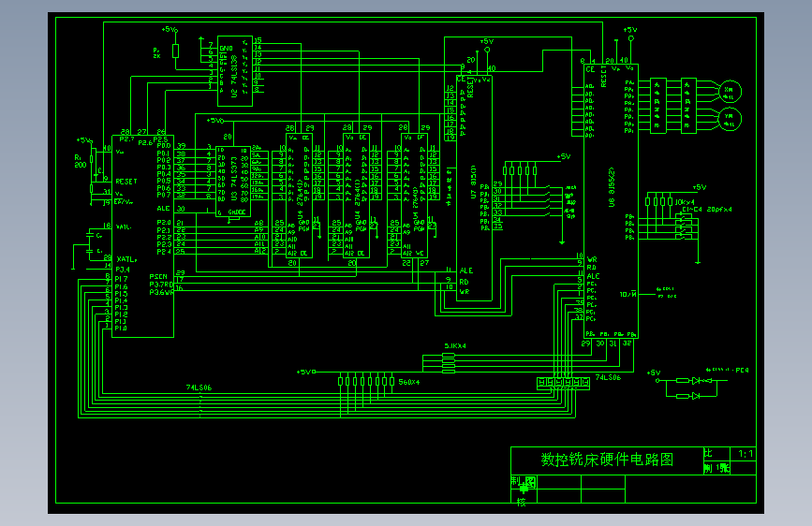Click the 10Kx4 pull-up resistor label
The width and height of the screenshot is (812, 526).
point(685,202)
